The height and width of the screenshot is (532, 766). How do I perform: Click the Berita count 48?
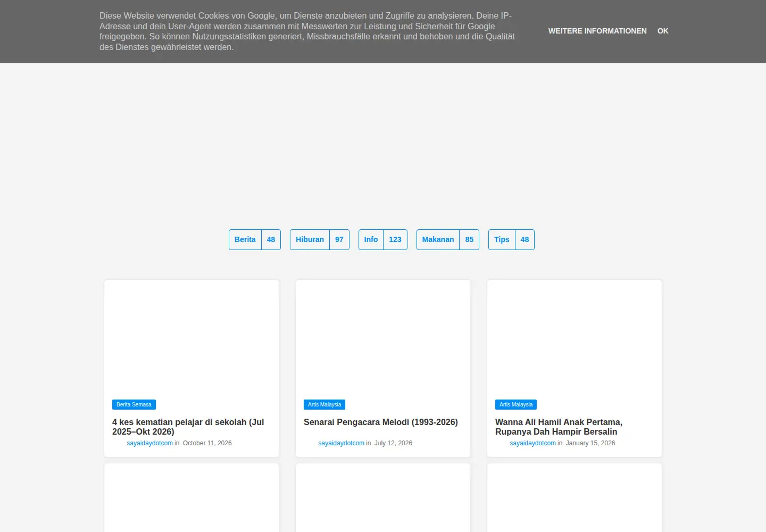point(271,239)
